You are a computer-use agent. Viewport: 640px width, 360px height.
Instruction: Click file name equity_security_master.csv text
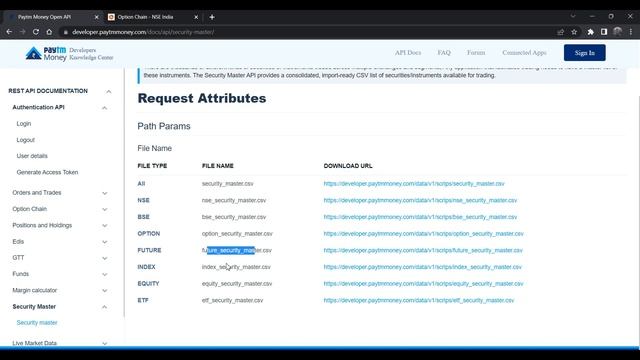(237, 284)
